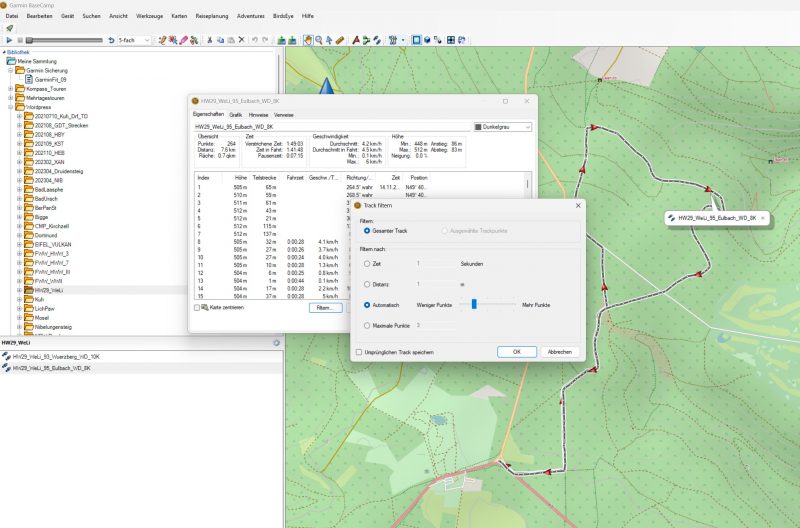Image resolution: width=800 pixels, height=528 pixels.
Task: Select the Zeit filter radio button
Action: (367, 264)
